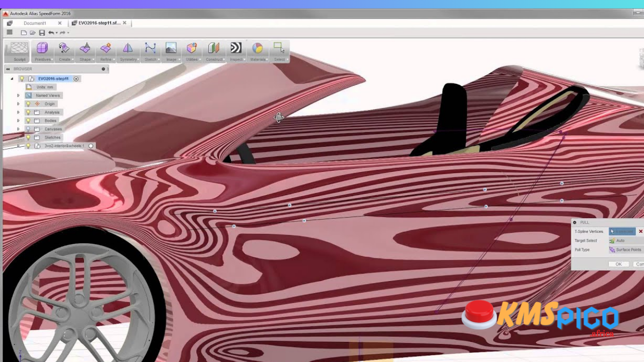The width and height of the screenshot is (644, 362).
Task: Switch to the EVO2016-step11.sf tab
Action: pos(99,23)
